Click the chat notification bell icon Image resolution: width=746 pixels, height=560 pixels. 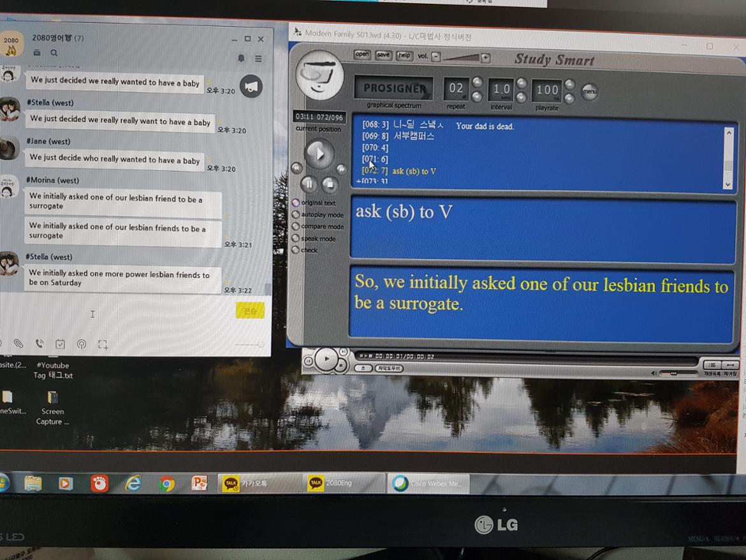pos(241,59)
